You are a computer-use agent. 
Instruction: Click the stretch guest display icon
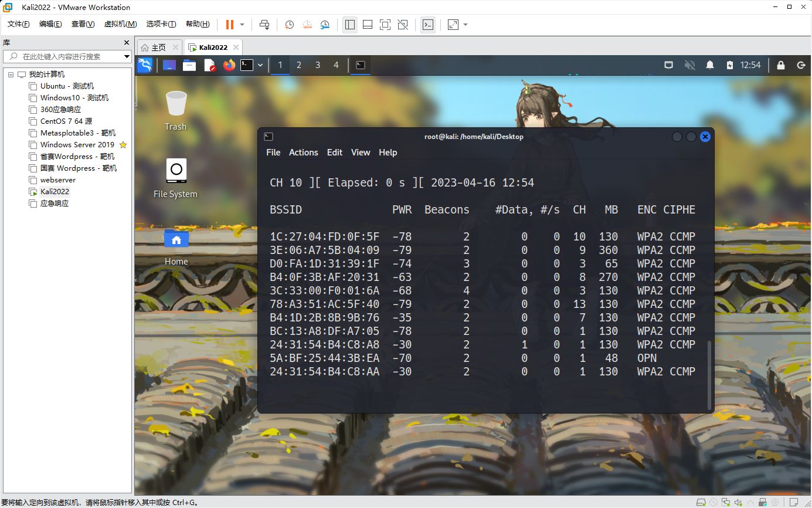point(453,25)
